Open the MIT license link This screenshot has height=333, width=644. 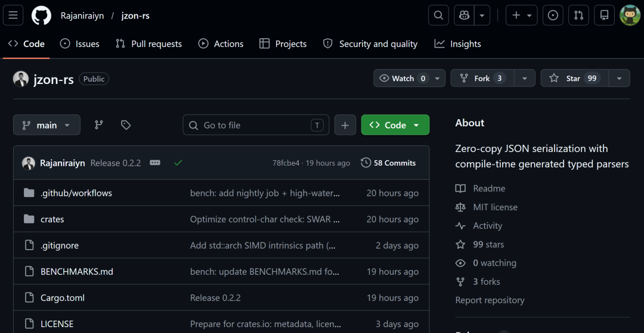[x=487, y=207]
